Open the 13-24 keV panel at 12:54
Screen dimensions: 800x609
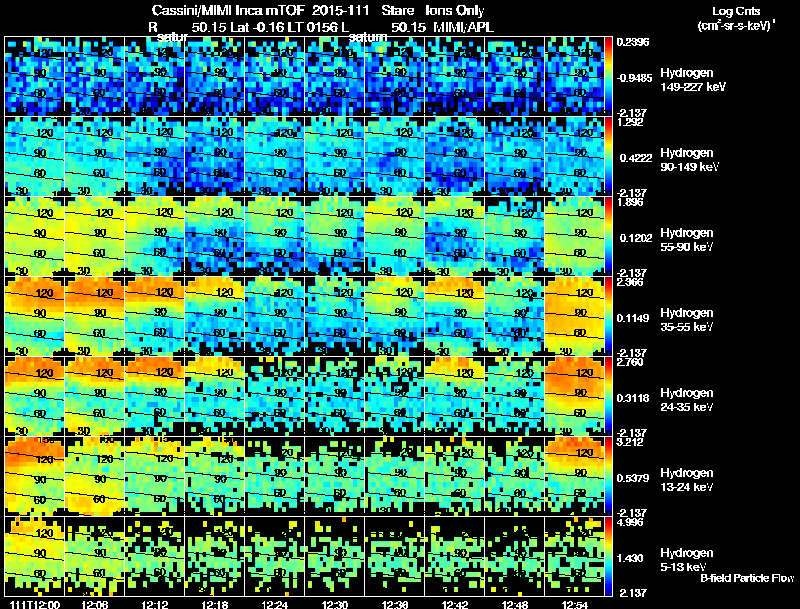tap(574, 476)
